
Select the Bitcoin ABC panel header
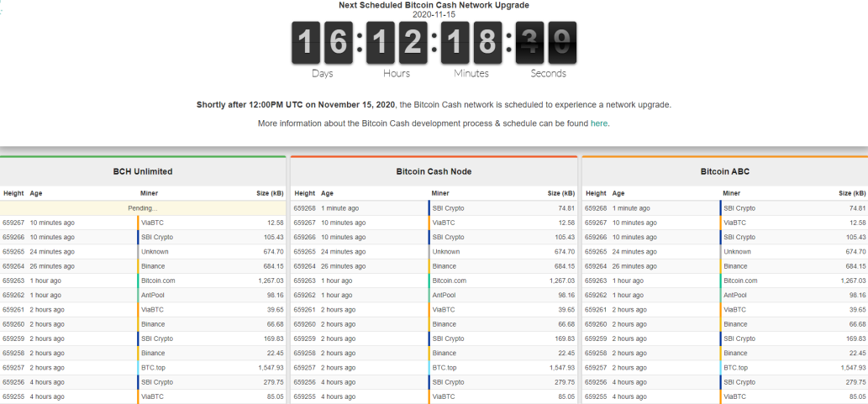pos(724,171)
